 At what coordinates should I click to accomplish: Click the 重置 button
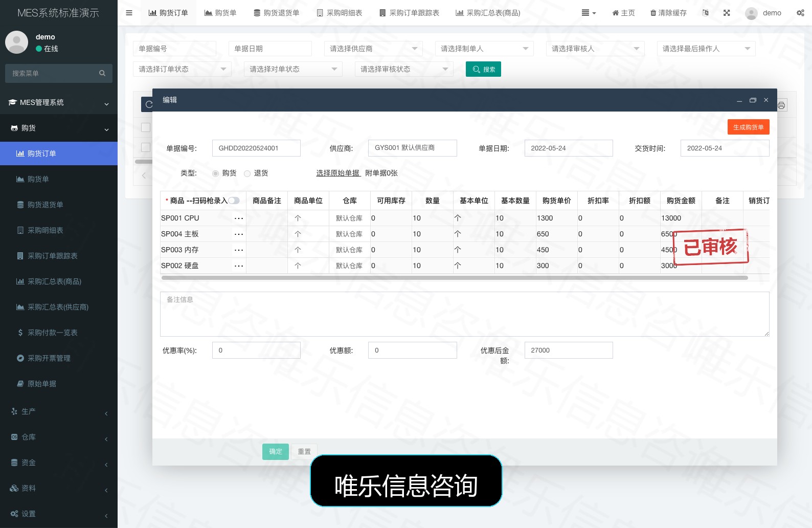point(304,452)
